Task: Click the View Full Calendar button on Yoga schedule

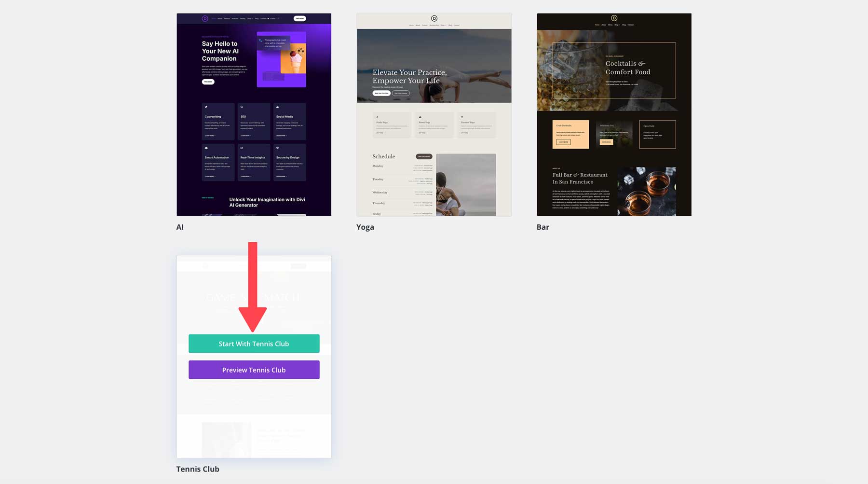Action: [424, 156]
